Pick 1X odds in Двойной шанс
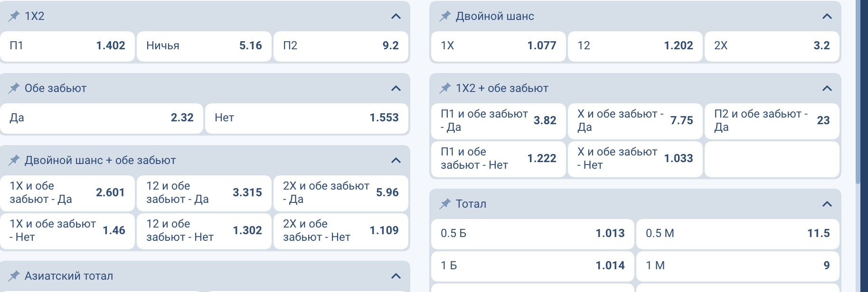The image size is (868, 292). (x=497, y=46)
